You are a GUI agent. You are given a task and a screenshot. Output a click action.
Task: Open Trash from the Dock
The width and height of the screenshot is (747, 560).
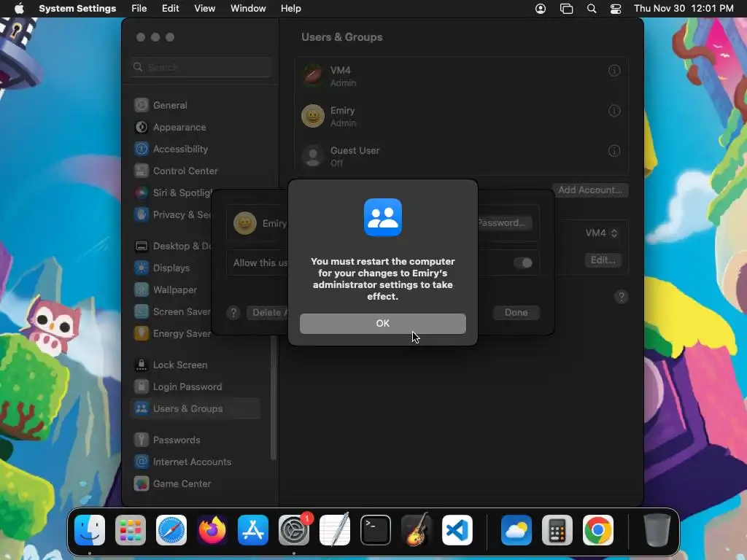(657, 530)
